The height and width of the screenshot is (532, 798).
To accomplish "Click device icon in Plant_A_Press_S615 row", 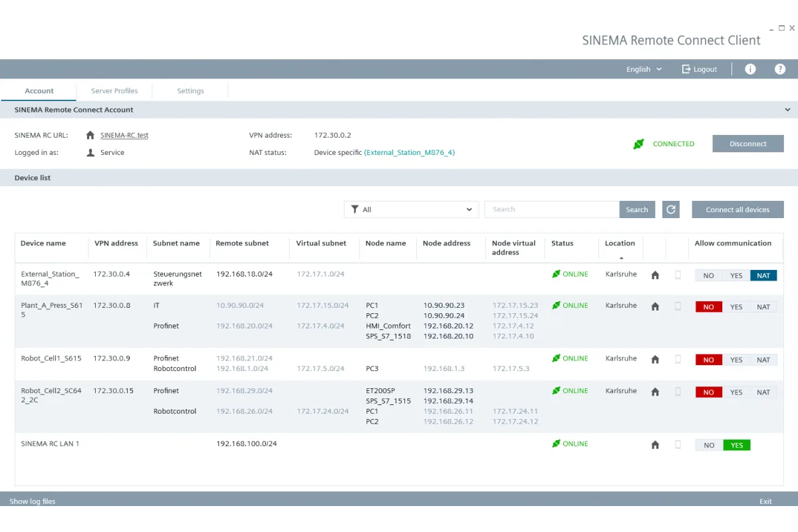I will [678, 307].
